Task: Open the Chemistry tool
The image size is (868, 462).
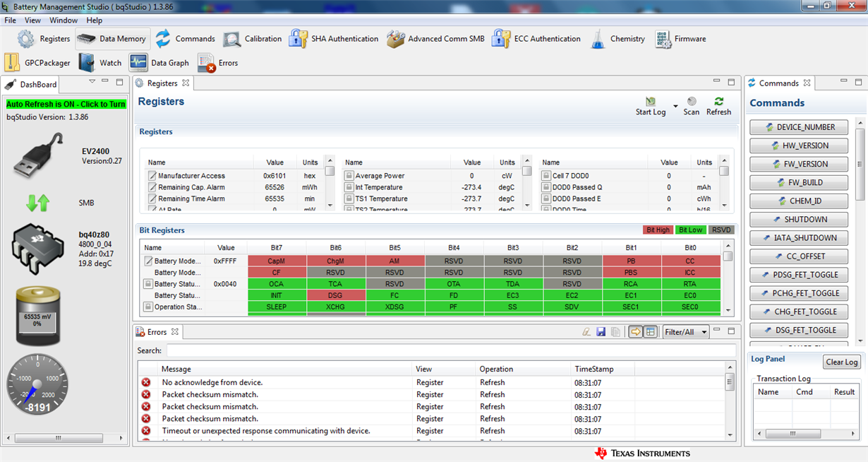Action: 617,39
